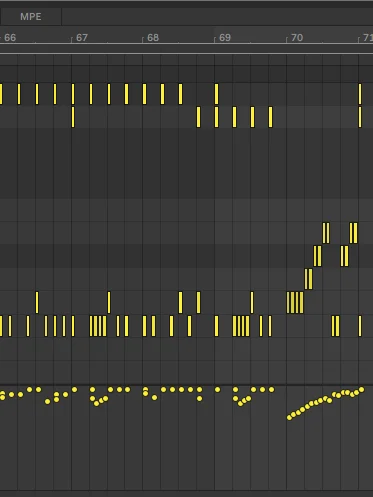Screen dimensions: 373x497
Task: Select the bottom-lane note at bar 69 downbeat
Action: pos(216,326)
